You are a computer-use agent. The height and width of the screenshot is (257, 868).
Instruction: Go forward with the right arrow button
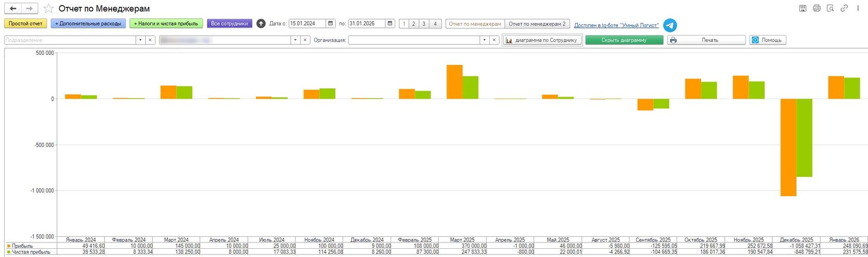pyautogui.click(x=29, y=9)
